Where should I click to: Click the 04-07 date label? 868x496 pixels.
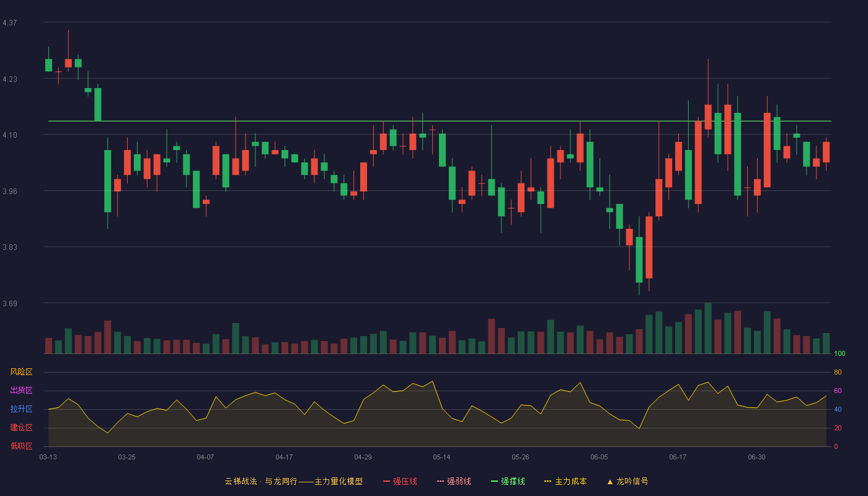click(206, 457)
